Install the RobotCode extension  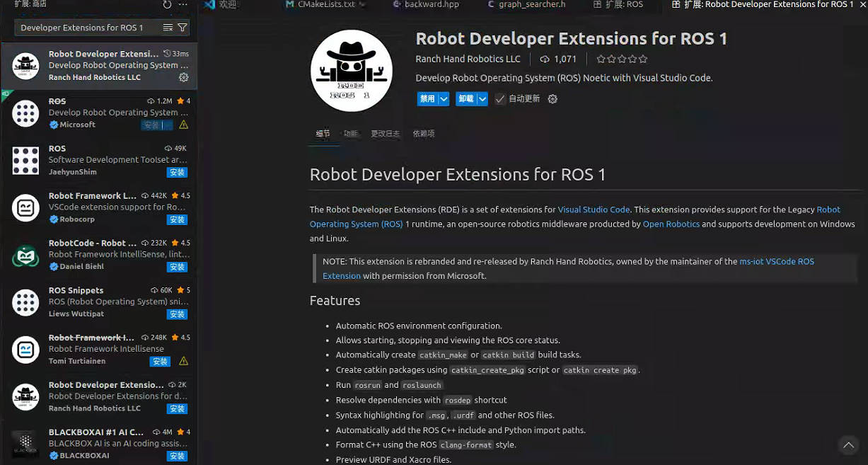pos(177,267)
